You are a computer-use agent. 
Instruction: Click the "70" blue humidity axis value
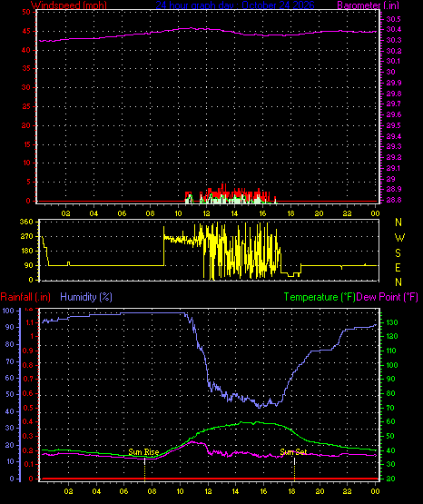(x=10, y=361)
